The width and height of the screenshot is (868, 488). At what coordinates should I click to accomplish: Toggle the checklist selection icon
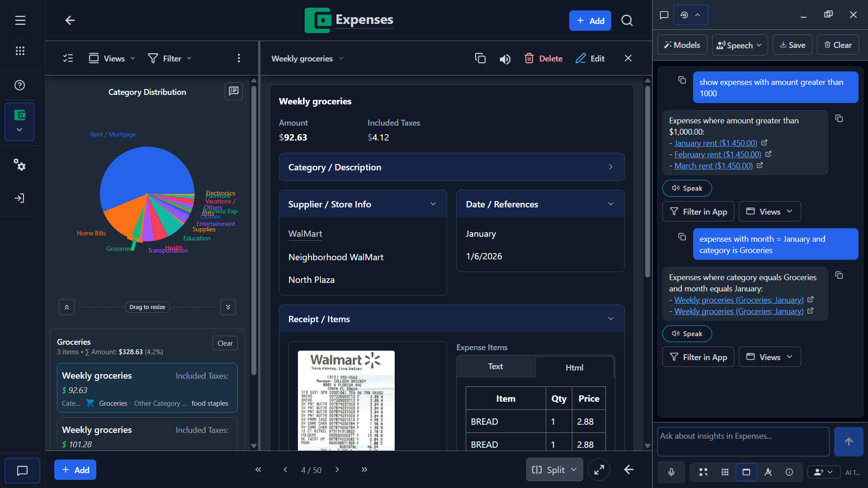point(68,58)
